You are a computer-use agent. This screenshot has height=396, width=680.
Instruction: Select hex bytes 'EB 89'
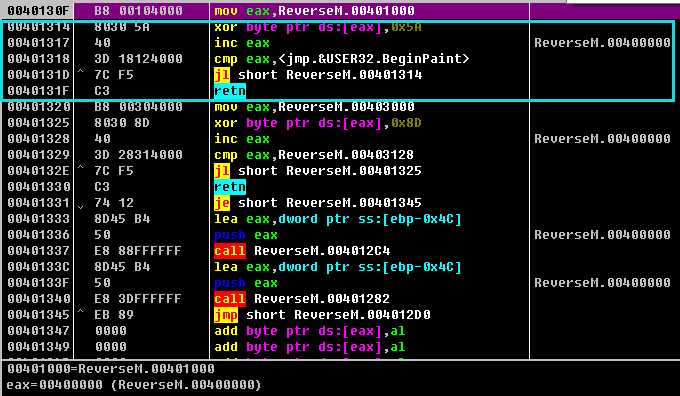(x=114, y=315)
